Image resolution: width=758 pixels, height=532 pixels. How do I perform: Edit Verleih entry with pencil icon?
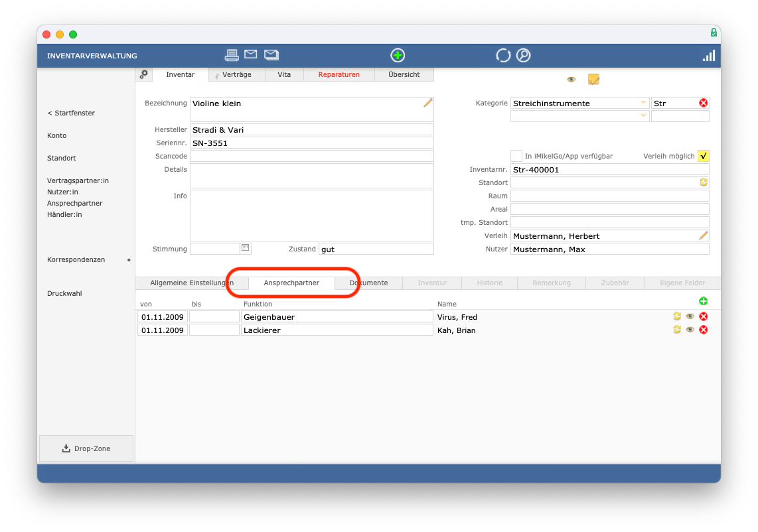[x=703, y=235]
